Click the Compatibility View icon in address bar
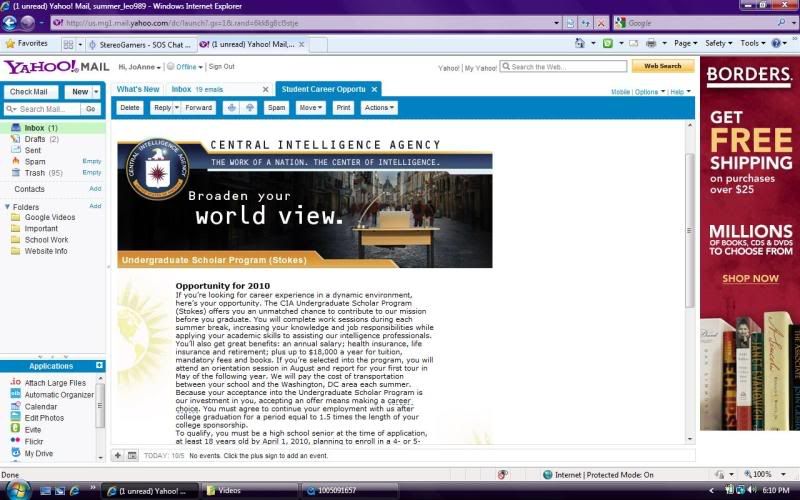800x500 pixels. click(x=570, y=23)
